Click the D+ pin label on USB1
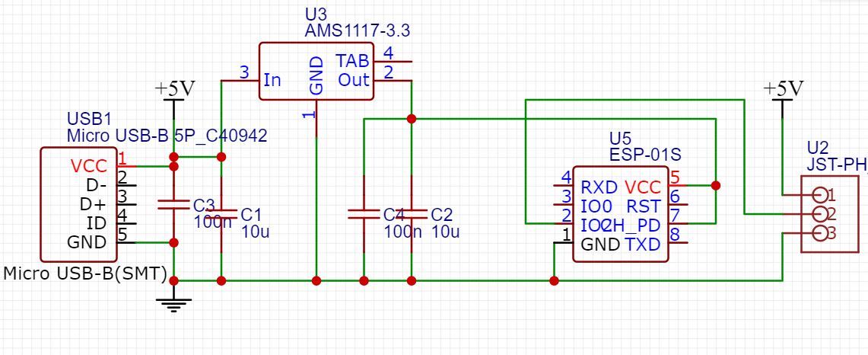 click(93, 204)
